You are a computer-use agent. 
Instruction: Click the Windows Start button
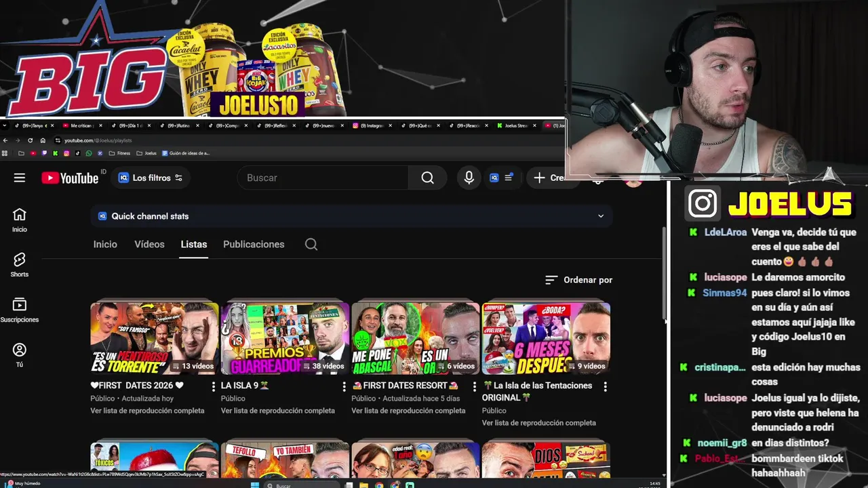255,485
